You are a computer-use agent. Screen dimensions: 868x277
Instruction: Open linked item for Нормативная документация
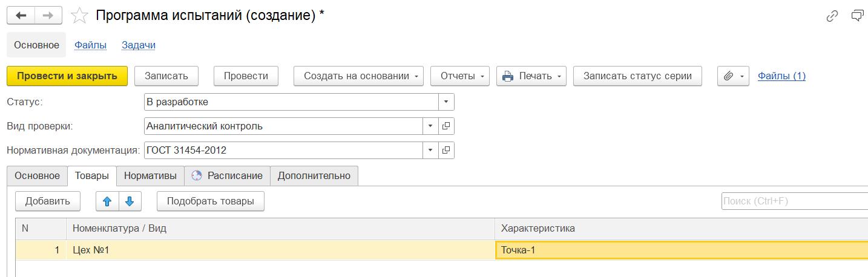[446, 151]
